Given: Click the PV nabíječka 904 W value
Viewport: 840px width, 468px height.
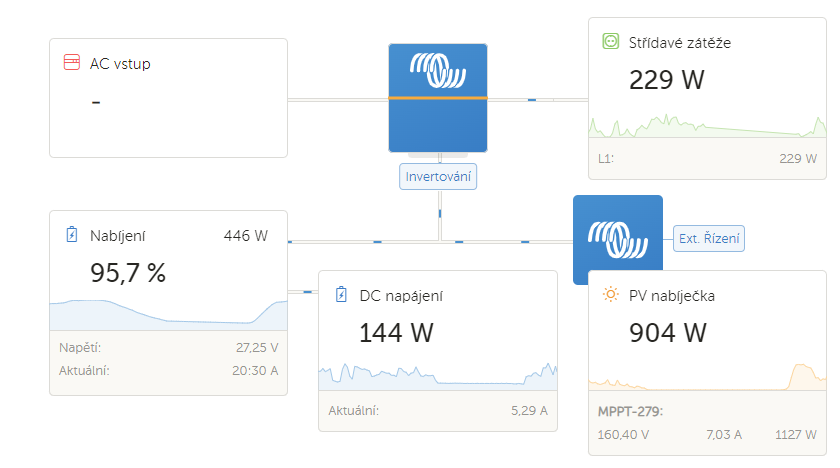Looking at the screenshot, I should tap(668, 332).
